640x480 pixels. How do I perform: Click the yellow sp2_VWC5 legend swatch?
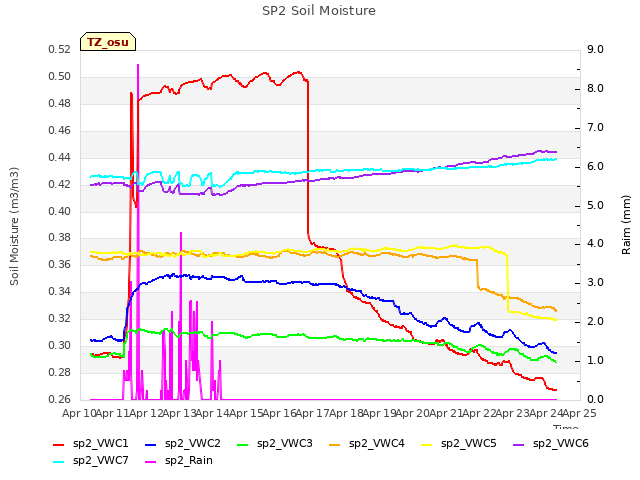click(427, 444)
